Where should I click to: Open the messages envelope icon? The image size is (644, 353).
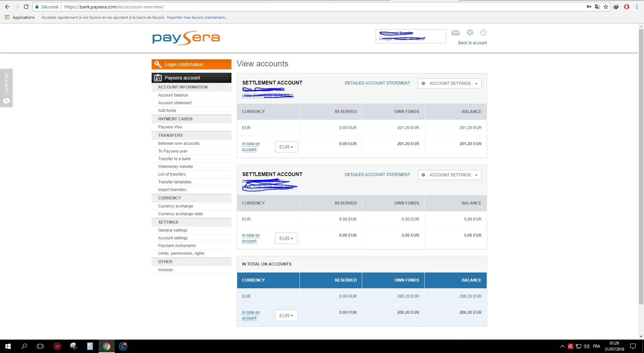click(455, 33)
